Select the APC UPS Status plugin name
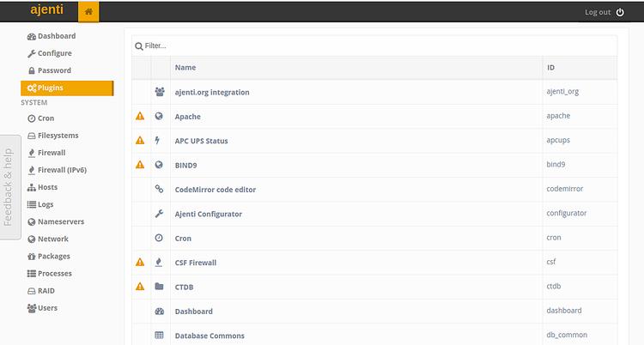 point(201,141)
